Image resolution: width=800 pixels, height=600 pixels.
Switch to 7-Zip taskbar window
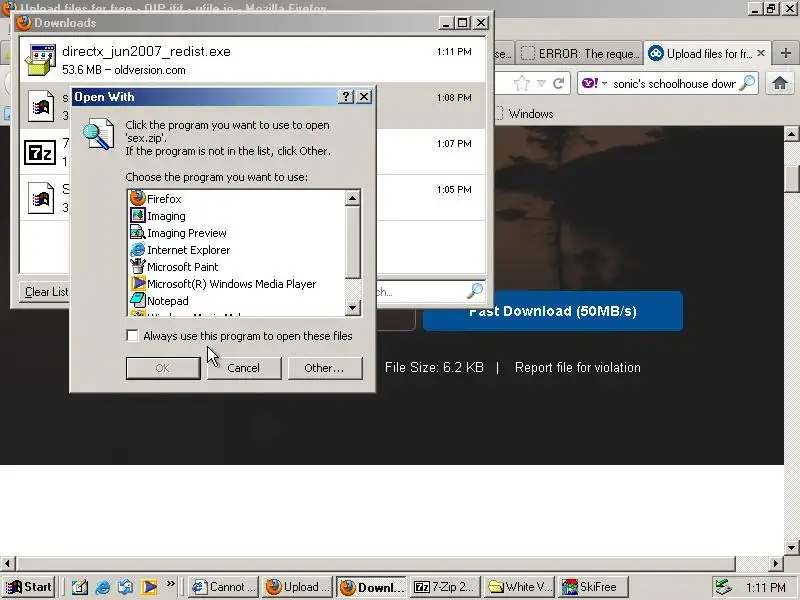click(x=445, y=587)
